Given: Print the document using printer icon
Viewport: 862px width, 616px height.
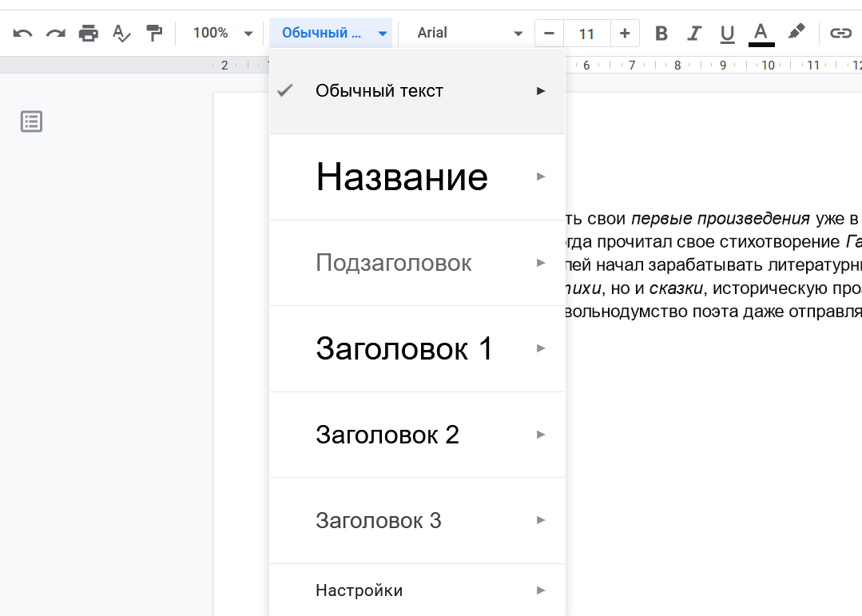Looking at the screenshot, I should coord(88,33).
